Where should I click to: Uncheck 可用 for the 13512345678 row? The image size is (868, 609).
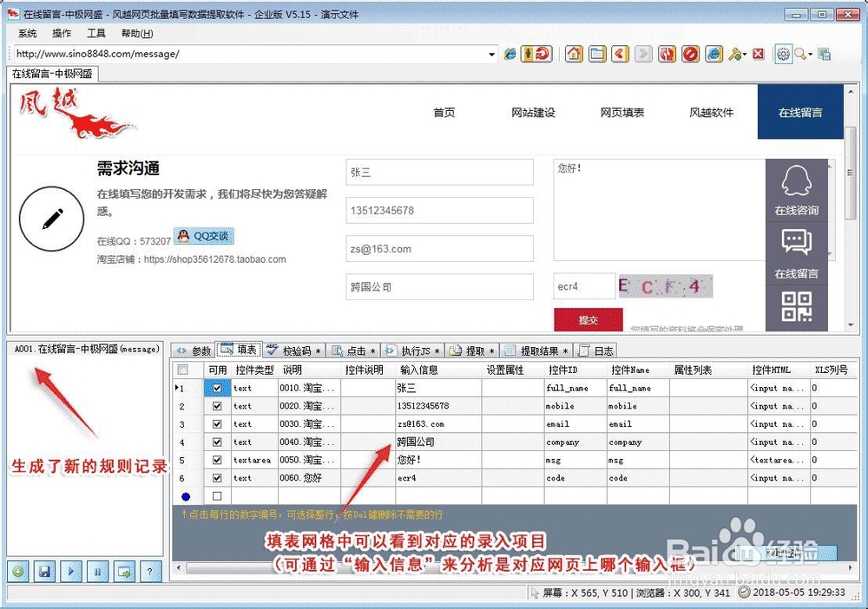point(217,406)
